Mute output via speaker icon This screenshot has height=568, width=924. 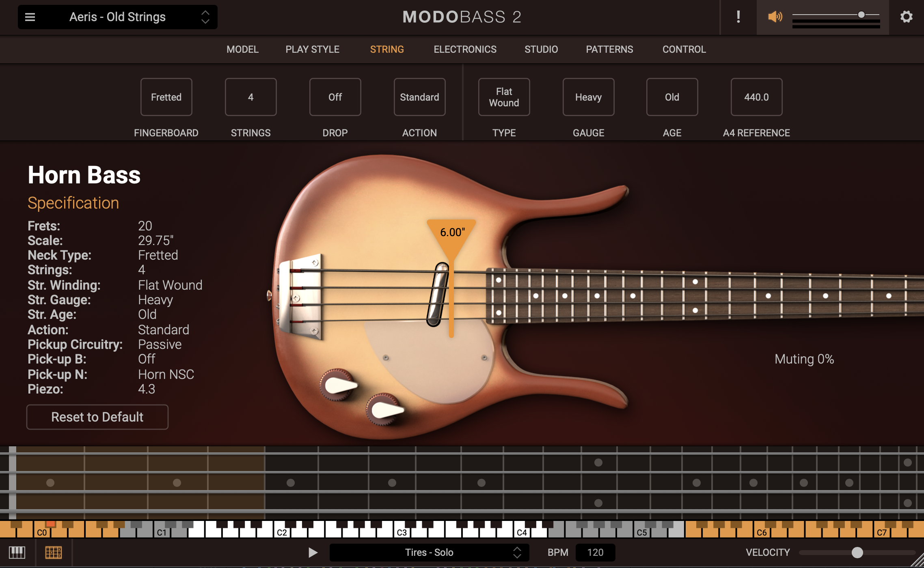point(775,17)
